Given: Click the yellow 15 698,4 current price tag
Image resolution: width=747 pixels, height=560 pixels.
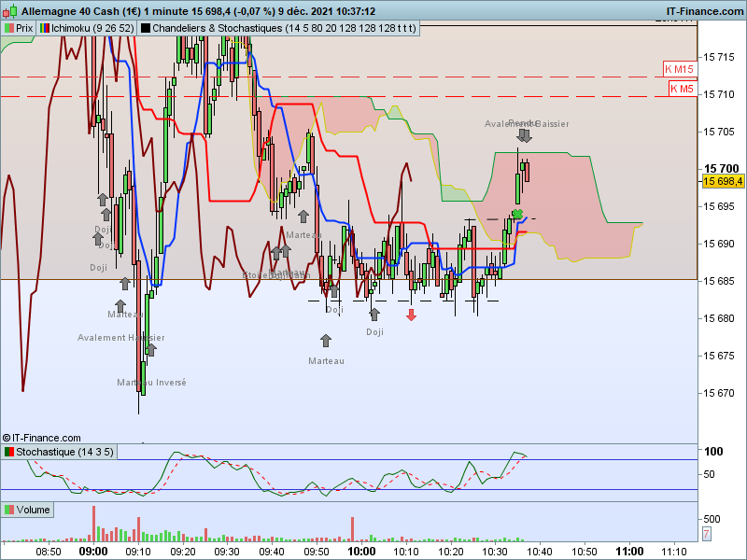Looking at the screenshot, I should point(723,181).
